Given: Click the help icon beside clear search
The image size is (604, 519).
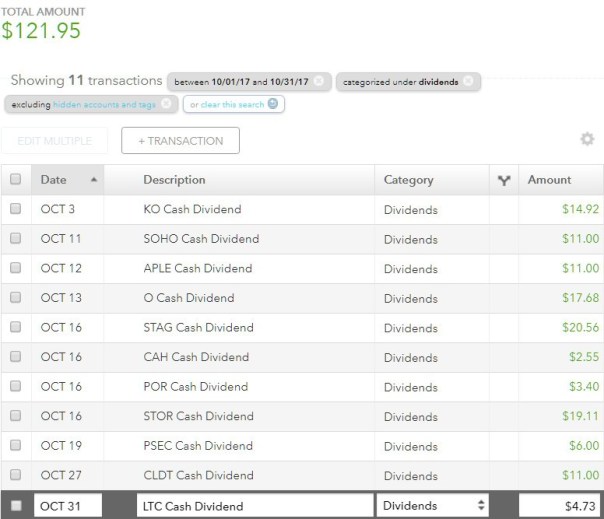Looking at the screenshot, I should 273,104.
